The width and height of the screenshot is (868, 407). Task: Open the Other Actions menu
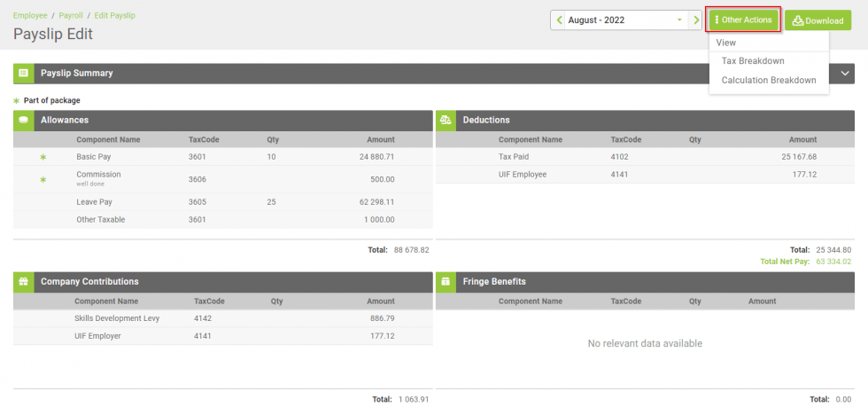[743, 20]
